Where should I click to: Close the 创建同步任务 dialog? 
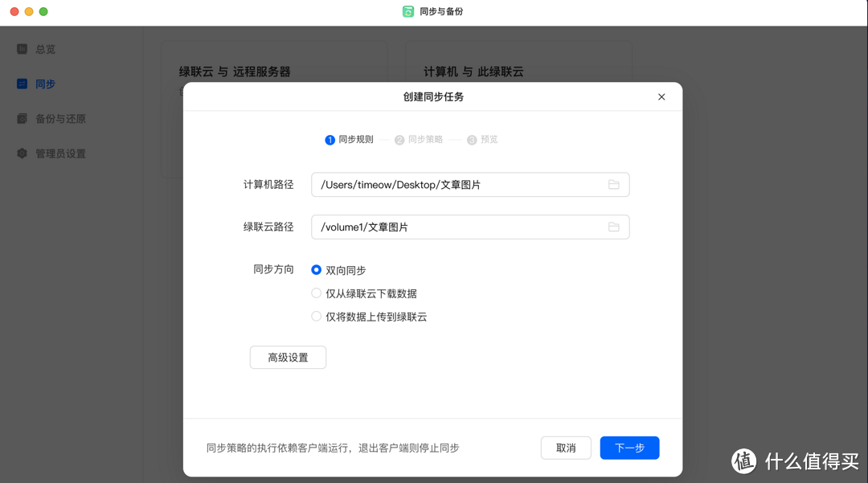click(661, 96)
